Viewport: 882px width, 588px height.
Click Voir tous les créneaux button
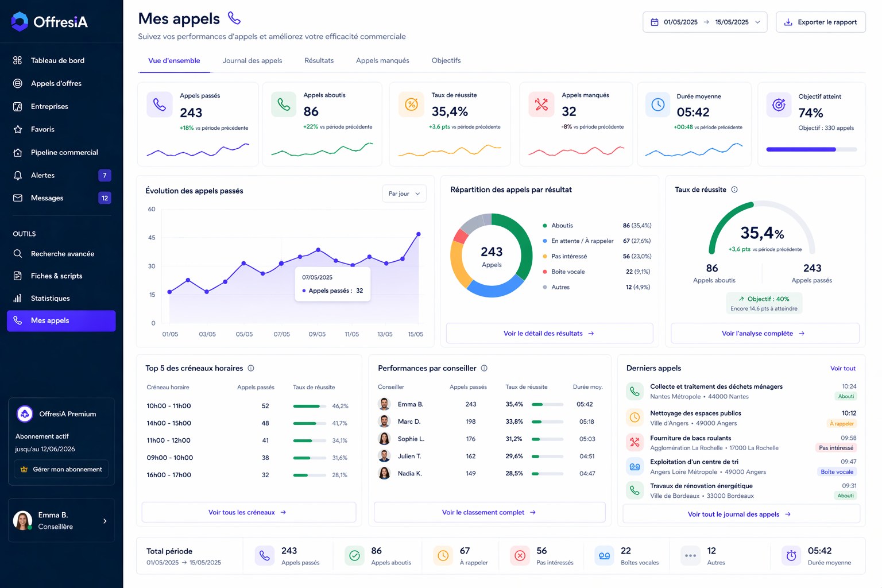249,512
